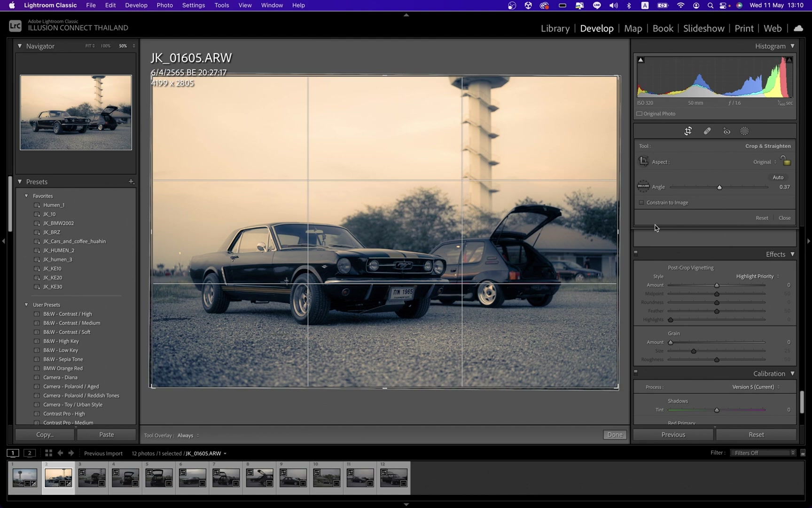Open Aspect Original dropdown
The image size is (812, 508).
[x=765, y=162]
